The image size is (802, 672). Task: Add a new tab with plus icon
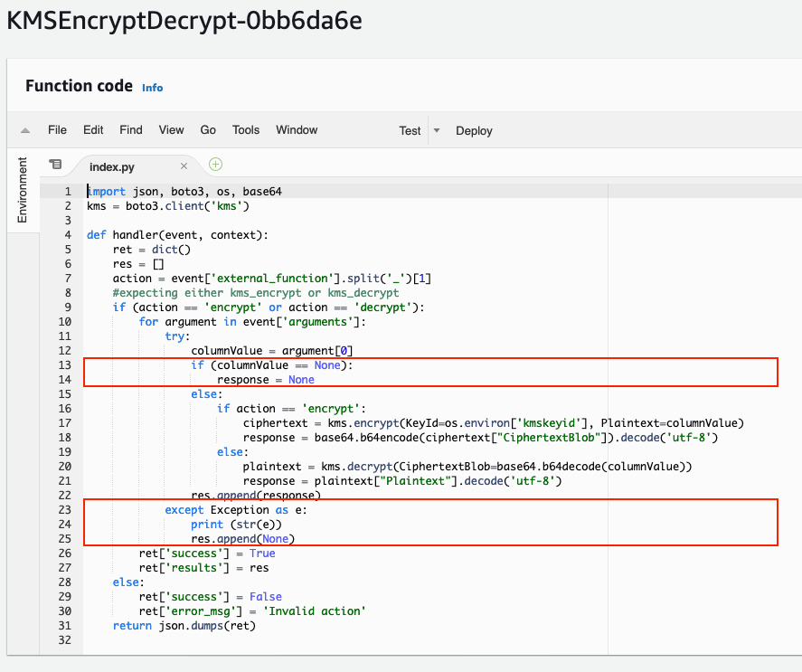click(215, 165)
